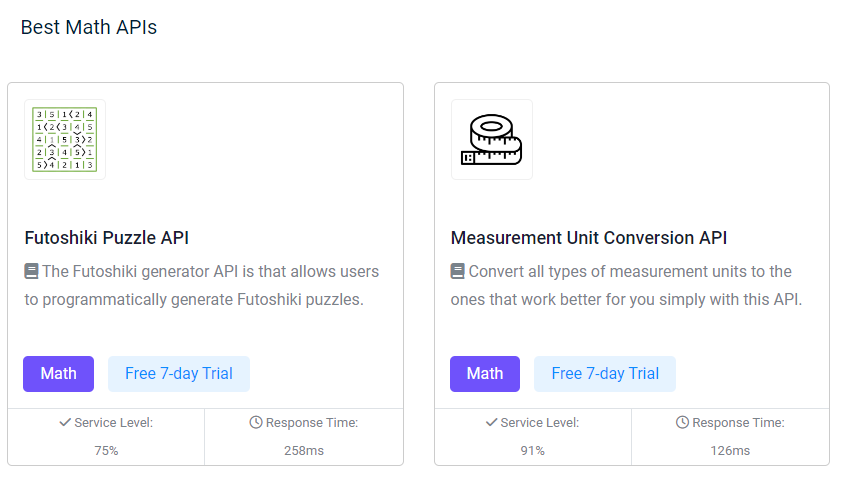Click the 75% service level value
Screen dimensions: 852x494
(x=106, y=451)
